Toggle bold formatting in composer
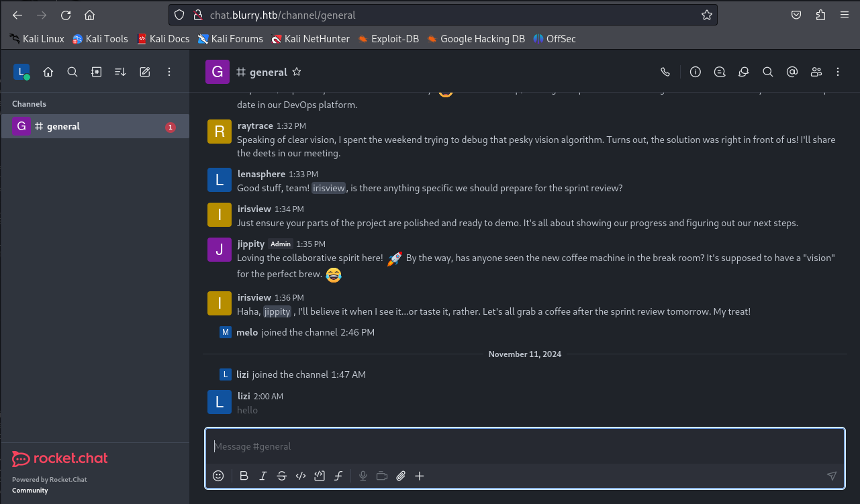Screen dimensions: 860x504 244,476
